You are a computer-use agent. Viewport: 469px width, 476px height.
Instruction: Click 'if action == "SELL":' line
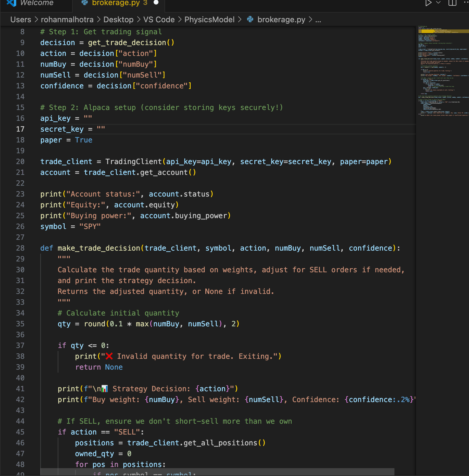click(101, 432)
